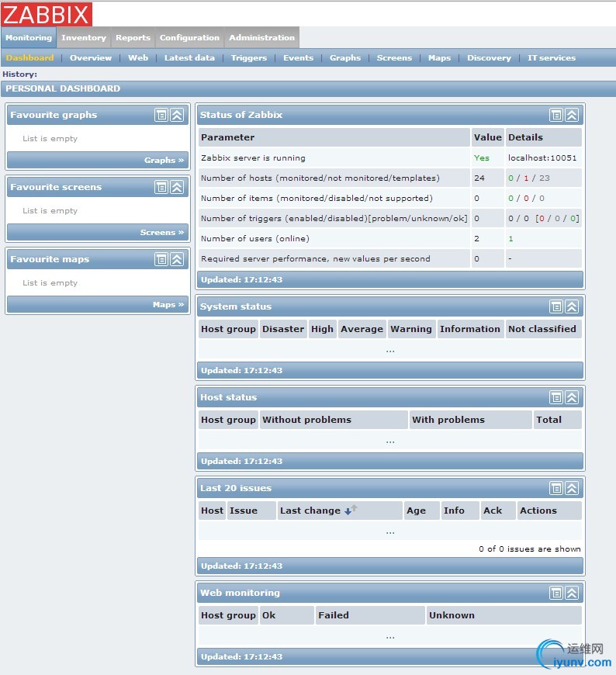Open the Events submenu item
The width and height of the screenshot is (616, 675).
299,57
